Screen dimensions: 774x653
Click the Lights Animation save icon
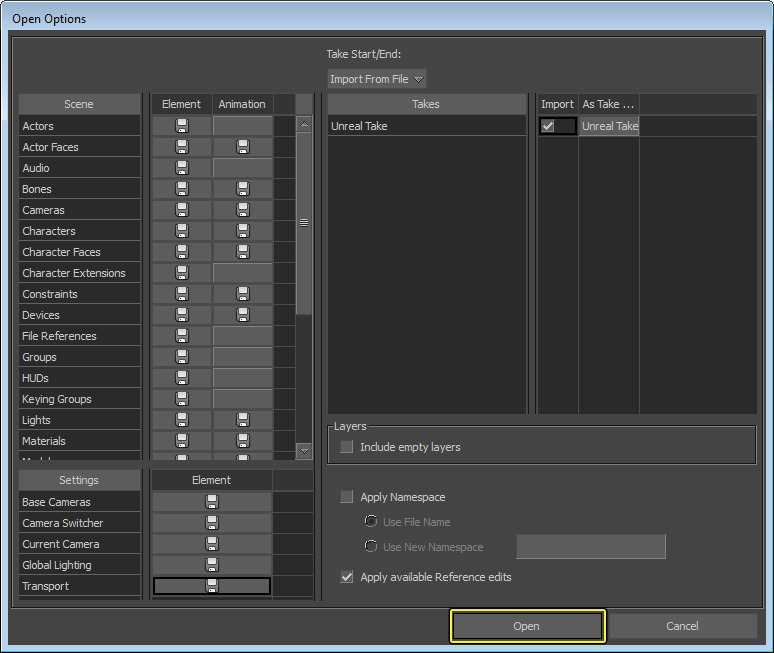click(242, 420)
